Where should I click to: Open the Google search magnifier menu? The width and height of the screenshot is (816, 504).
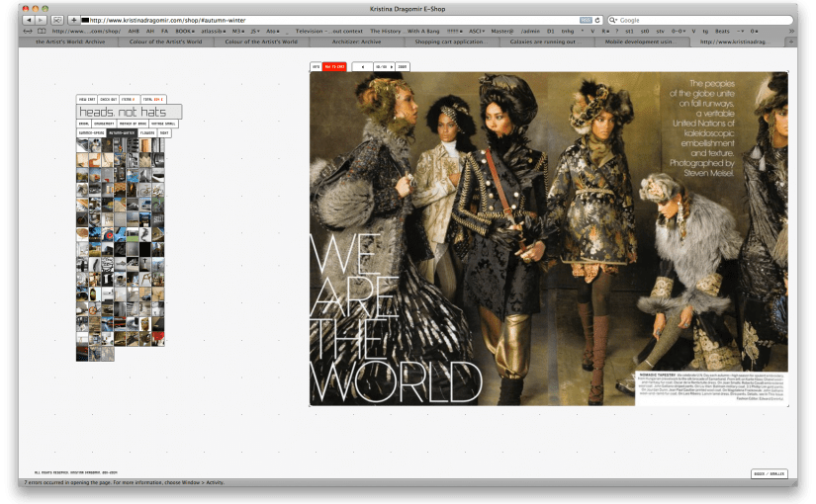click(x=613, y=20)
